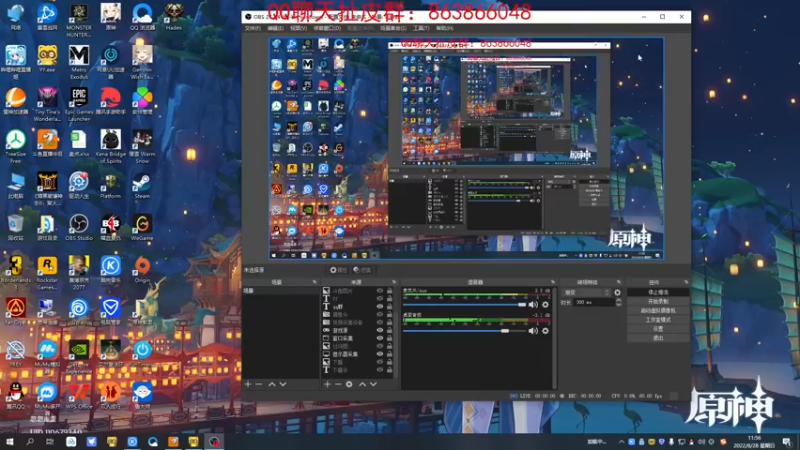This screenshot has width=800, height=450.
Task: Set the 桌面音频 volume slider
Action: 464,331
